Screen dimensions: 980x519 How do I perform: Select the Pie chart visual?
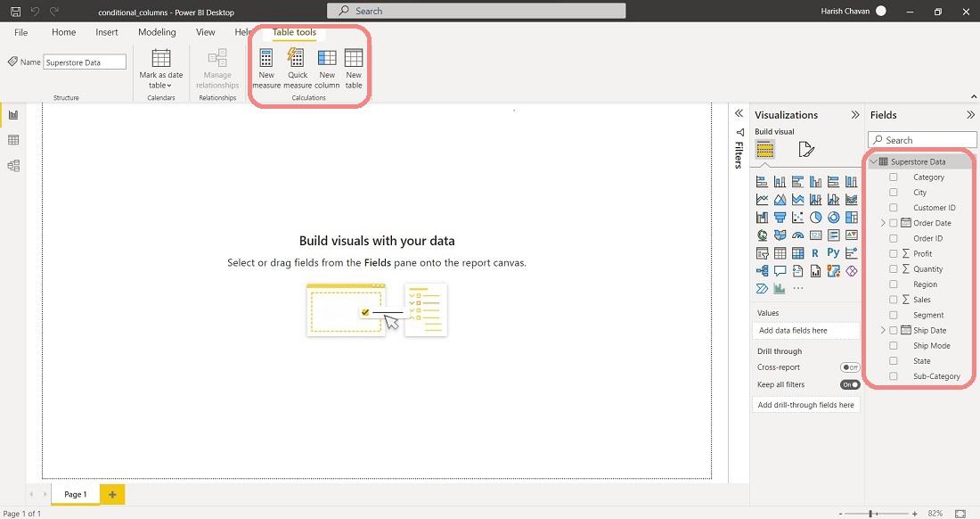click(x=815, y=218)
